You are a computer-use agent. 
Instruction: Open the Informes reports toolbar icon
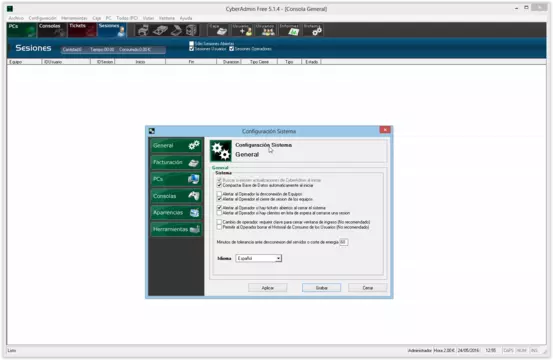pyautogui.click(x=289, y=30)
